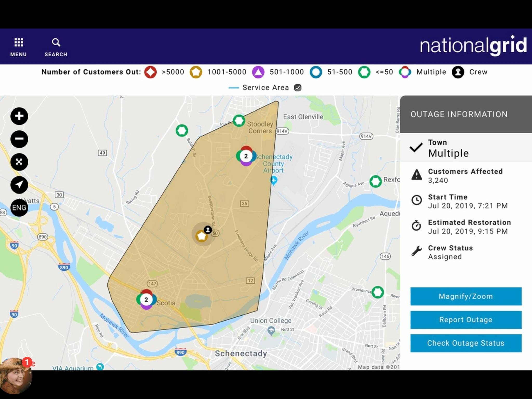Click green <=50 legend icon
The height and width of the screenshot is (399, 532).
click(x=364, y=72)
